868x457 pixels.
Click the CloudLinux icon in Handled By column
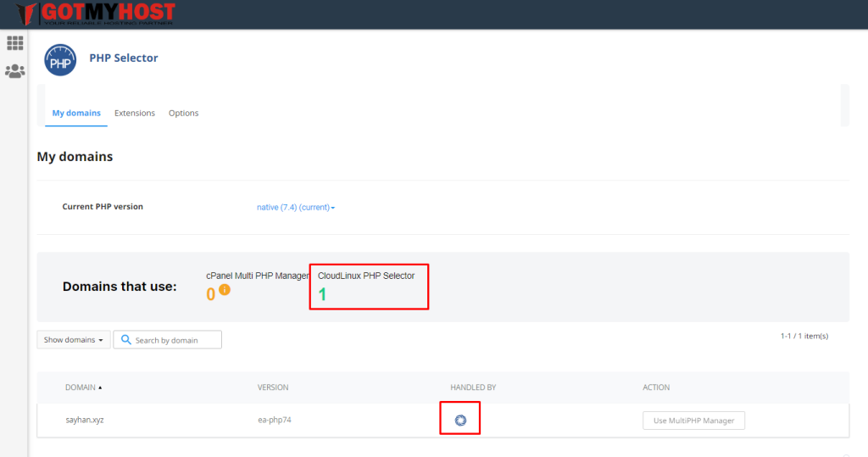tap(460, 420)
